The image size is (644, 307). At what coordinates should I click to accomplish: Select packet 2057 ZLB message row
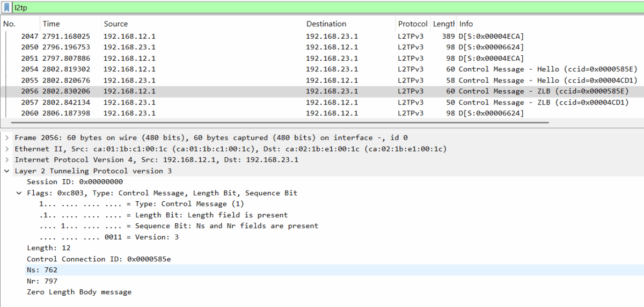click(322, 103)
